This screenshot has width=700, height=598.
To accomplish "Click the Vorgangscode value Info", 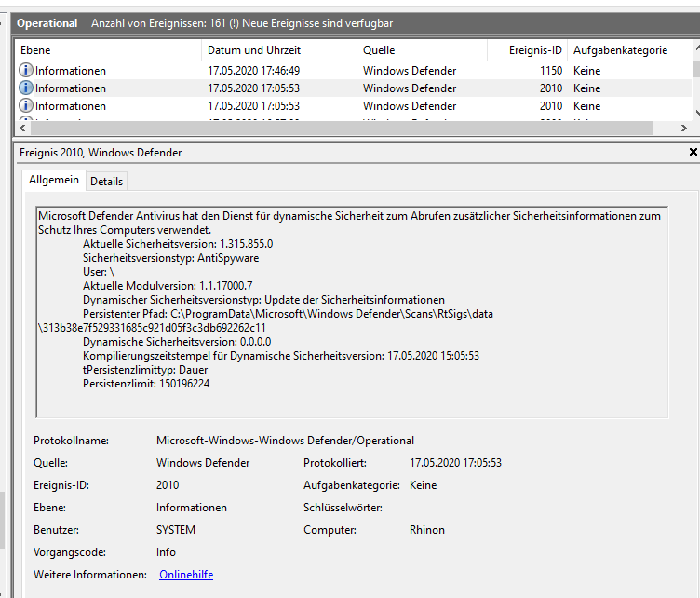I will pyautogui.click(x=166, y=552).
